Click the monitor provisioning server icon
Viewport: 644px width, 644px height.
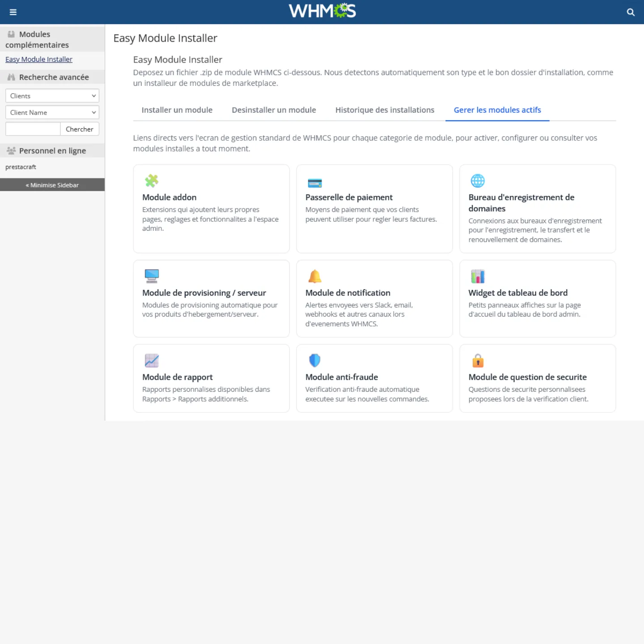click(152, 276)
